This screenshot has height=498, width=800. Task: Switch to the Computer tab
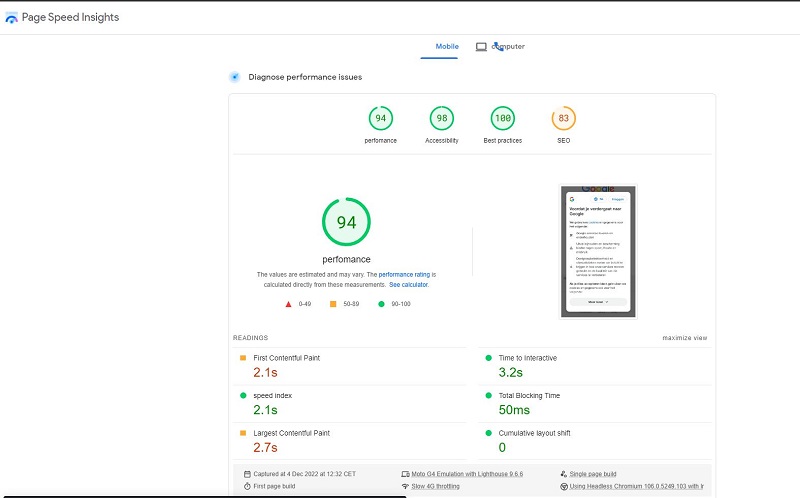coord(508,46)
